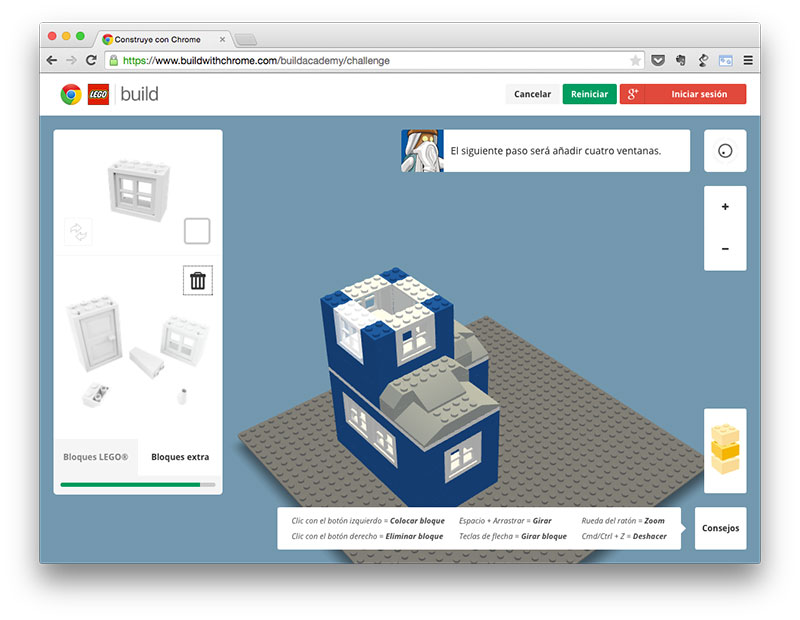800x620 pixels.
Task: Click the 'Girar bloque' tip text
Action: point(544,536)
